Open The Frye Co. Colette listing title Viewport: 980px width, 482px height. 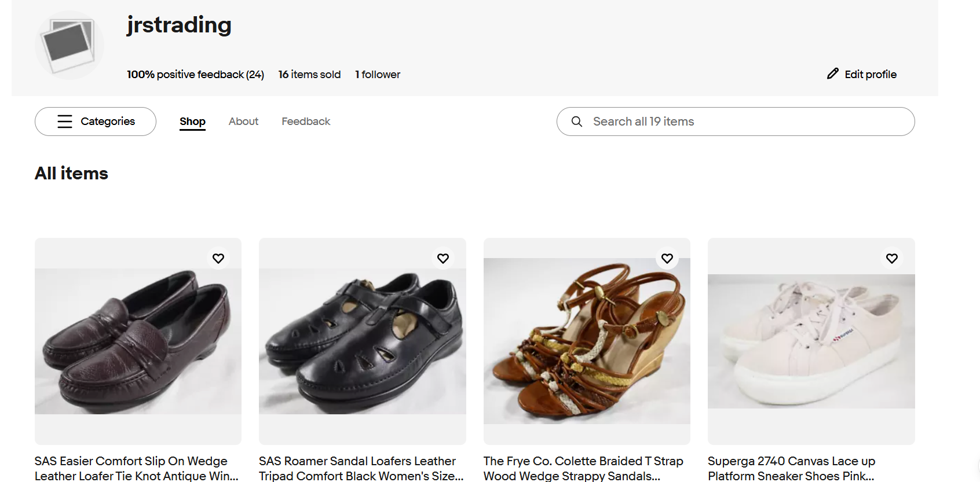click(x=584, y=469)
